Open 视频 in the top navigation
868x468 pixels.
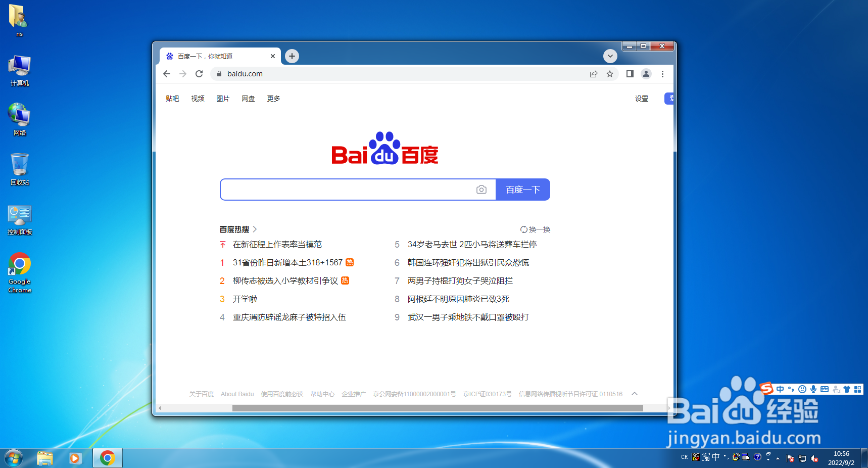(198, 99)
